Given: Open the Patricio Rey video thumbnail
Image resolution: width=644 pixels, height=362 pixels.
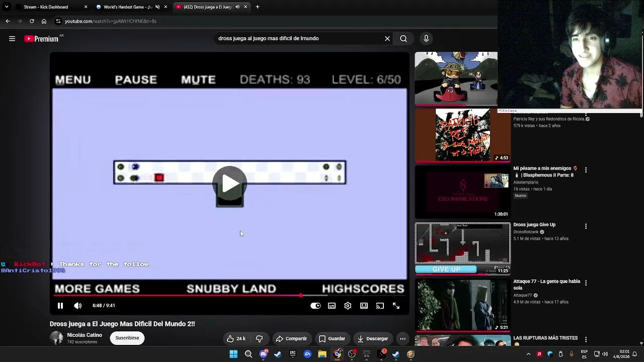Looking at the screenshot, I should tap(462, 135).
